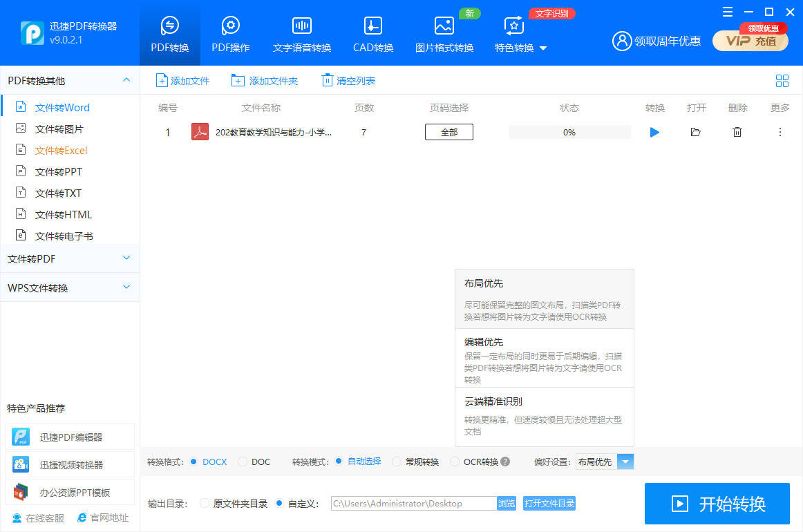Open the 偏好设置 dropdown arrow
803x532 pixels.
pos(625,462)
